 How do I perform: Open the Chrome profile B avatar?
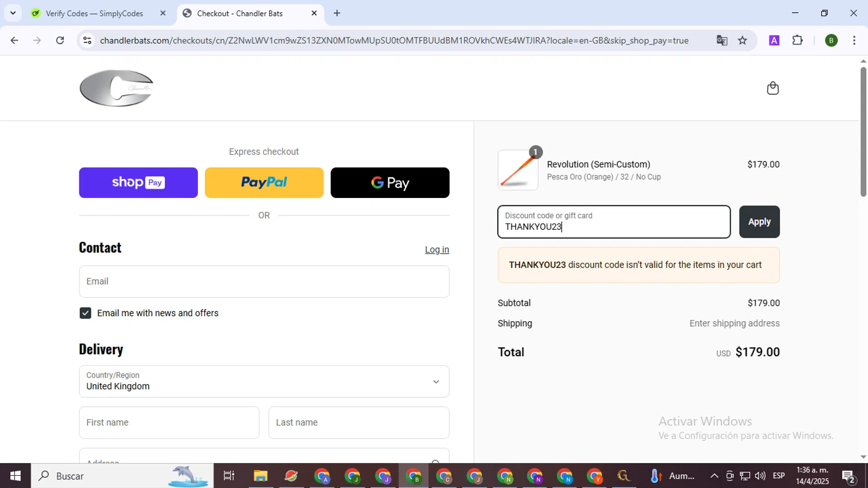pyautogui.click(x=831, y=41)
